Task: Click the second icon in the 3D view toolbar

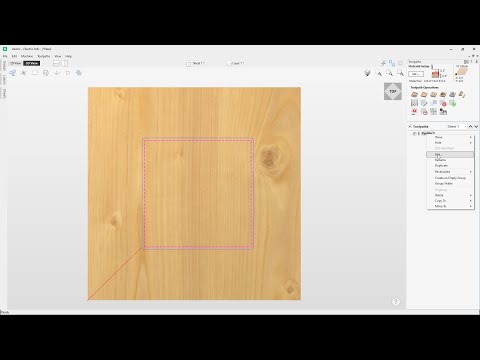Action: pyautogui.click(x=24, y=73)
